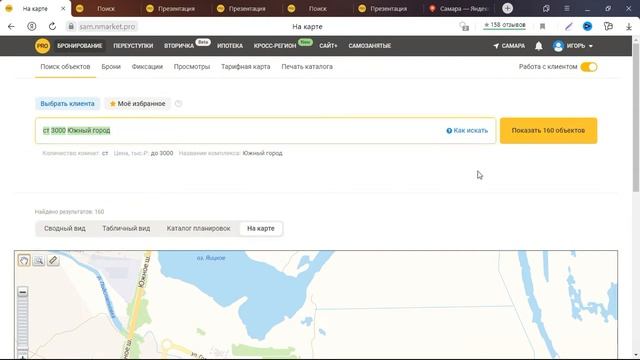Image resolution: width=640 pixels, height=360 pixels.
Task: Select the magnifier zoom tool on map
Action: click(x=38, y=260)
